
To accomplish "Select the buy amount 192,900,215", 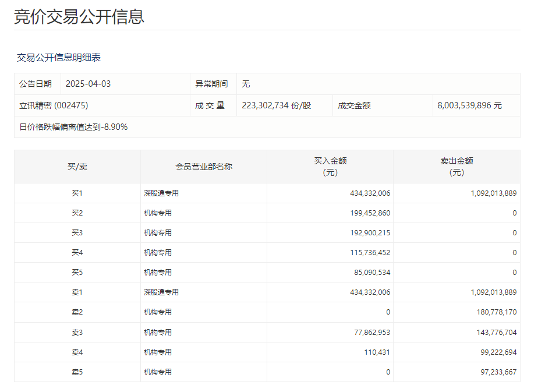I will point(370,233).
